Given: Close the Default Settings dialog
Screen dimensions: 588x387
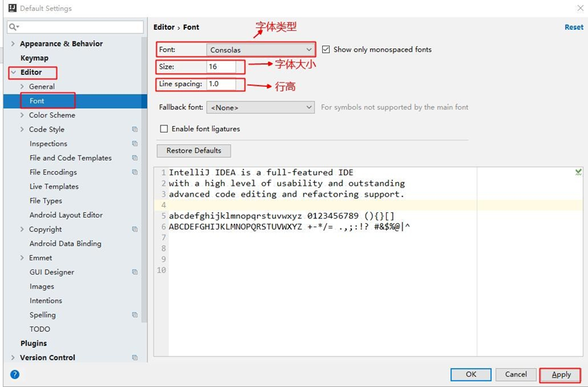Looking at the screenshot, I should [580, 8].
